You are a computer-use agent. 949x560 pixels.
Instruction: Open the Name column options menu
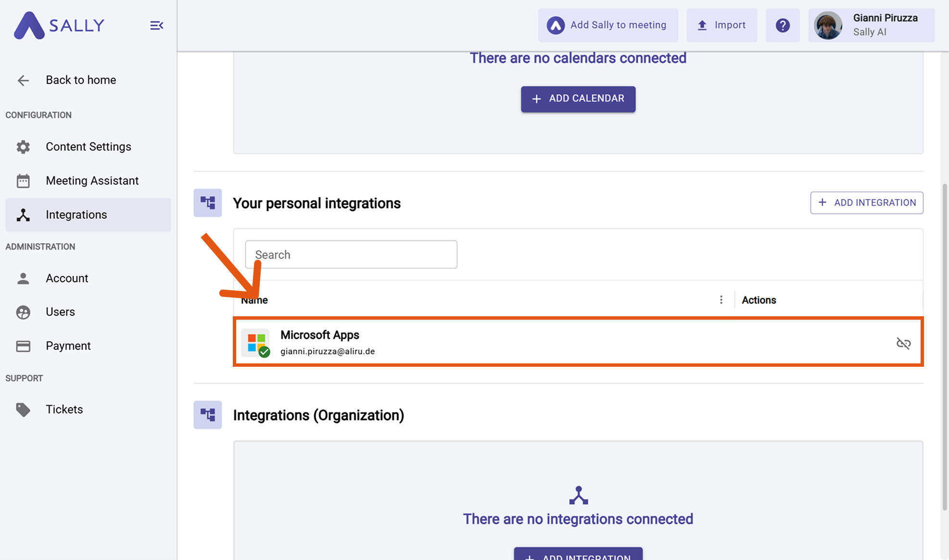[x=721, y=300]
